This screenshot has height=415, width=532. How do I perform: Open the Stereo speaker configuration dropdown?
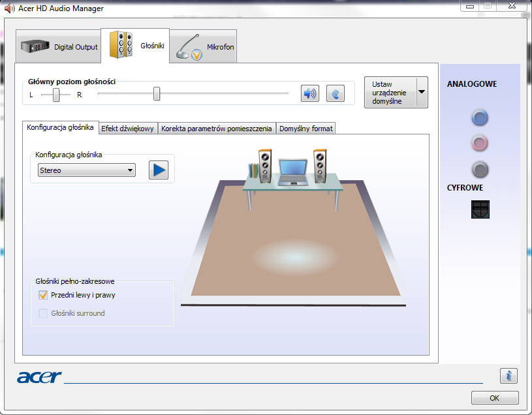tap(87, 170)
